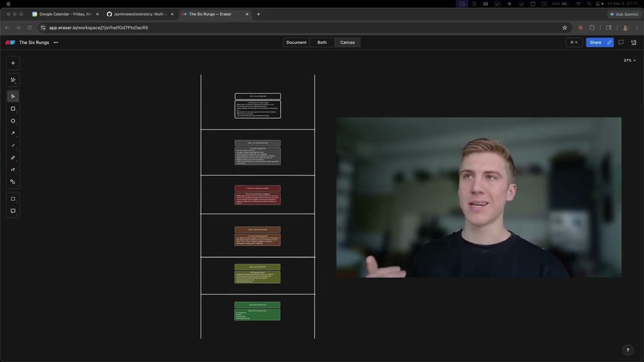Open the Command K search button

pos(574,42)
